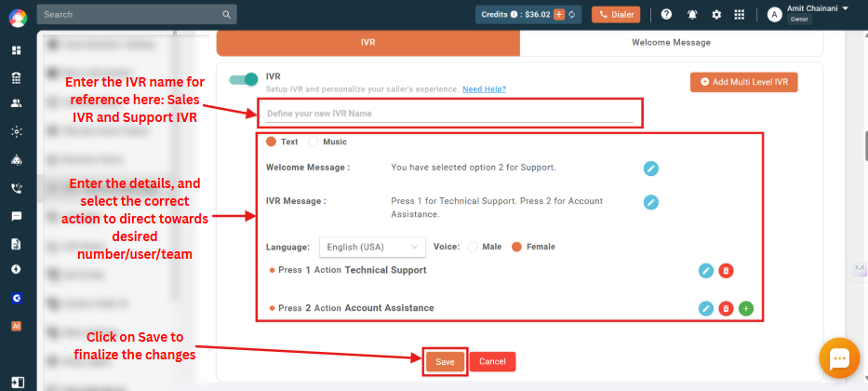Edit the Press 1 Technical Support action
The image size is (868, 391).
[x=706, y=271]
